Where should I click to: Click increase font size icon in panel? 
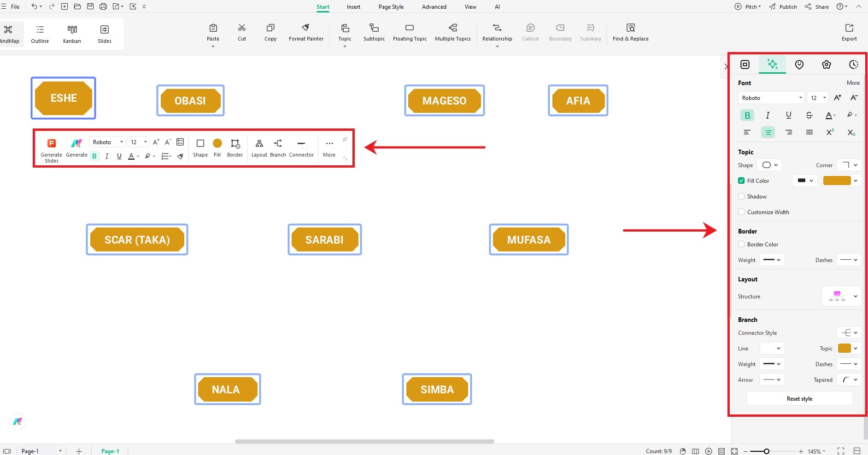pyautogui.click(x=838, y=98)
